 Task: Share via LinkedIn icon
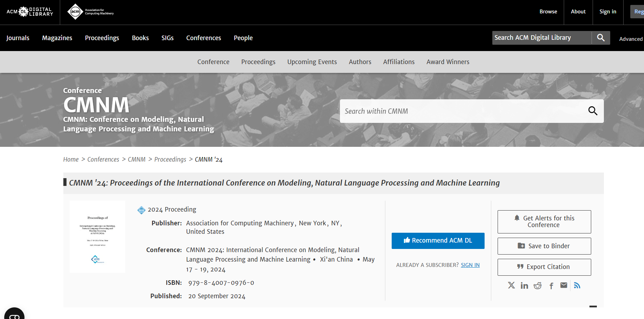pyautogui.click(x=524, y=285)
